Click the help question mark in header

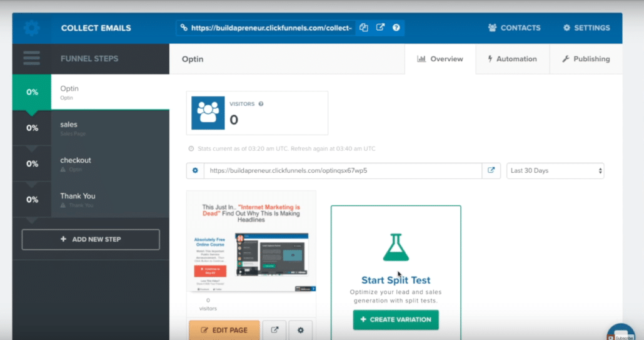pyautogui.click(x=396, y=28)
